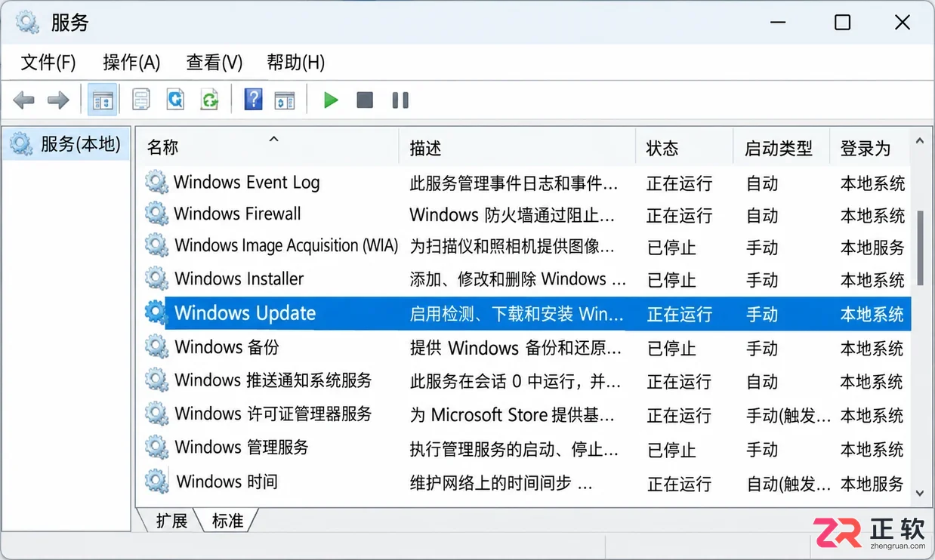This screenshot has height=560, width=935.
Task: Open the 查看(V) menu
Action: click(214, 62)
